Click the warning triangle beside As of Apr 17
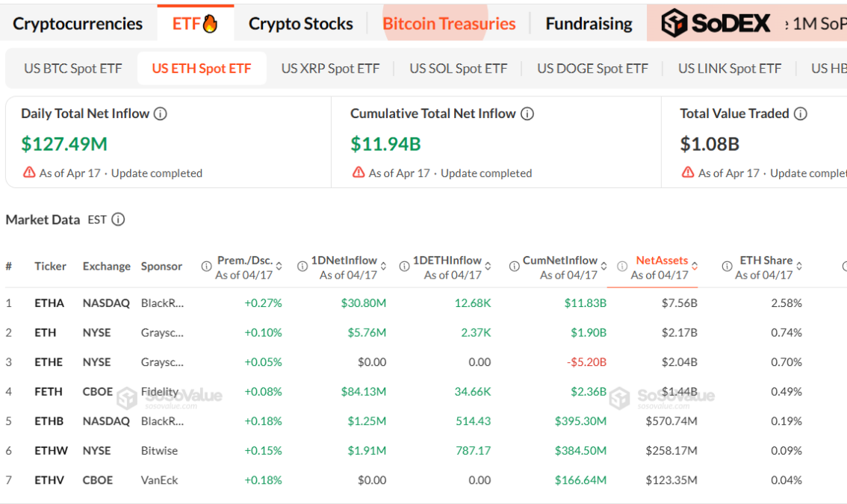Image resolution: width=847 pixels, height=504 pixels. (28, 172)
